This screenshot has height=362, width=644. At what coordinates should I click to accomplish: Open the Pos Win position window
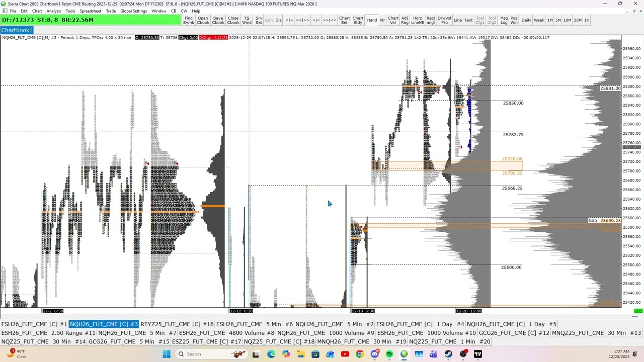pos(514,20)
